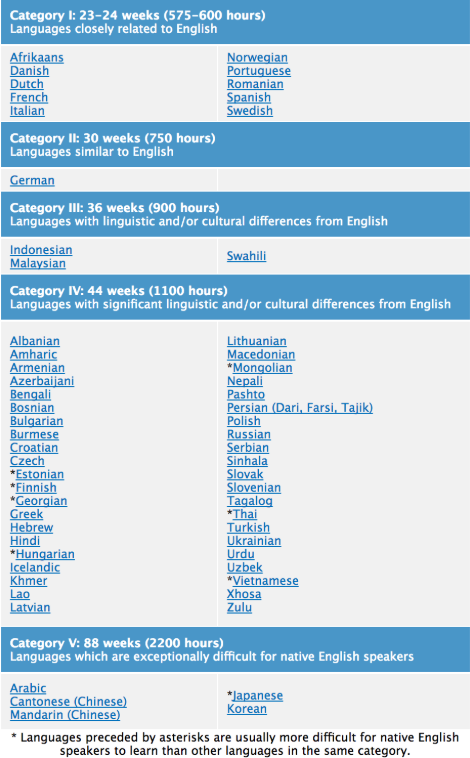470x758 pixels.
Task: Select the Macedonian link
Action: click(x=261, y=355)
